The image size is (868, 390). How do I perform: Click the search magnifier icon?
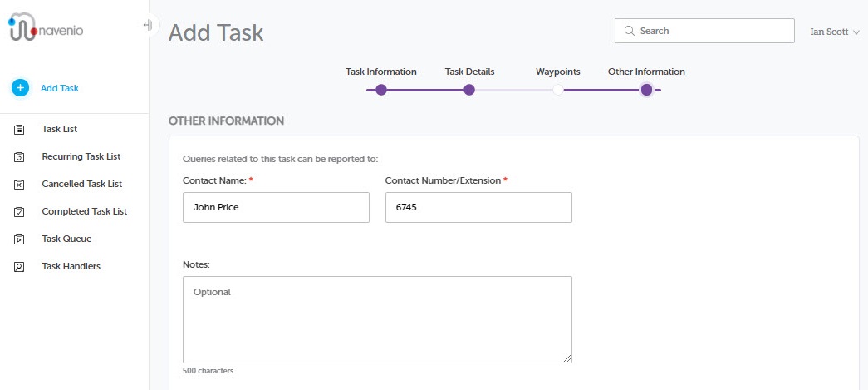(x=629, y=31)
